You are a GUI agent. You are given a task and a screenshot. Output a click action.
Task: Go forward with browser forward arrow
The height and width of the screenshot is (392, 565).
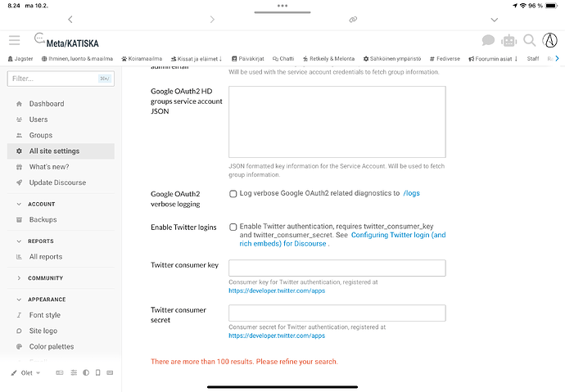click(x=212, y=20)
